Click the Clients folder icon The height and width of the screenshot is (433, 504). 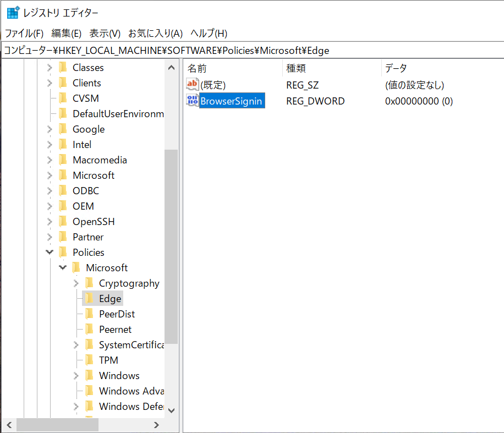coord(63,83)
